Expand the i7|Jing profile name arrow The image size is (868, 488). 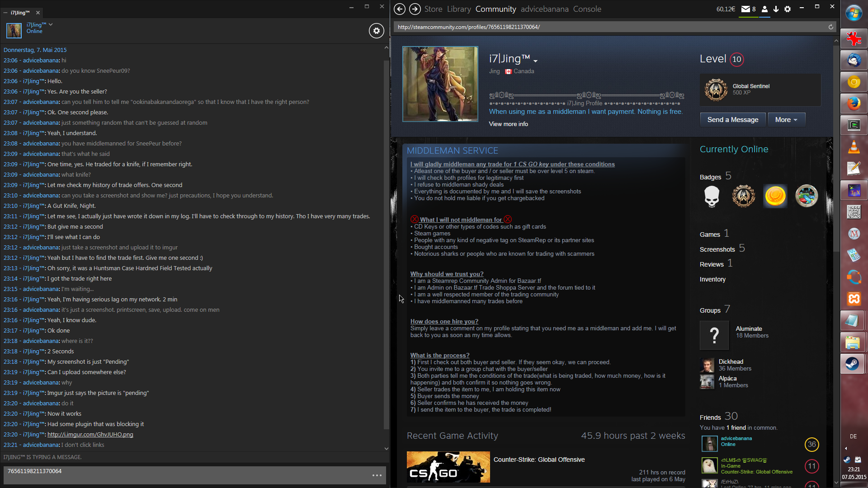point(536,61)
